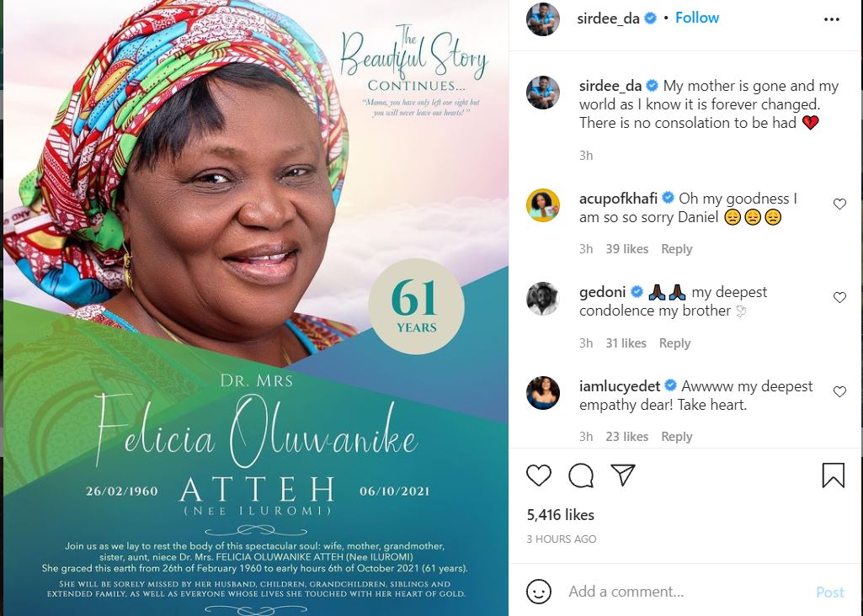Like the post with the heart icon
The image size is (863, 616).
pos(538,475)
